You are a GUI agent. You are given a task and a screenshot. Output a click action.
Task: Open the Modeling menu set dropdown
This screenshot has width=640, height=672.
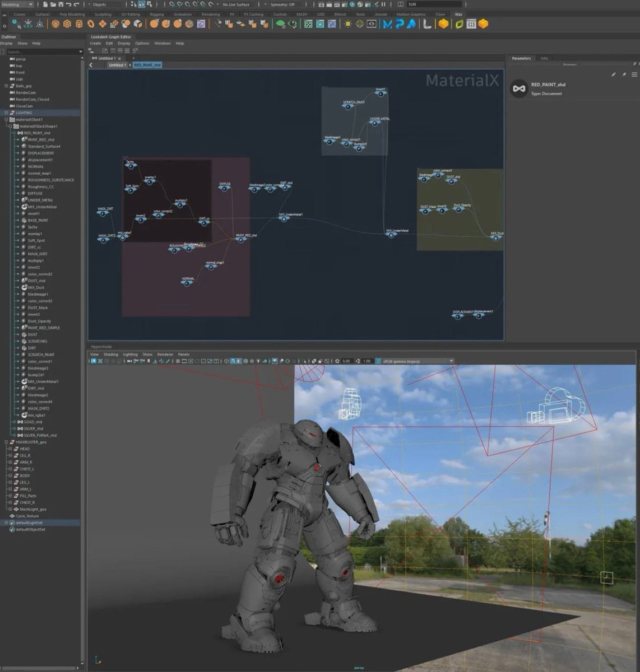[x=18, y=4]
